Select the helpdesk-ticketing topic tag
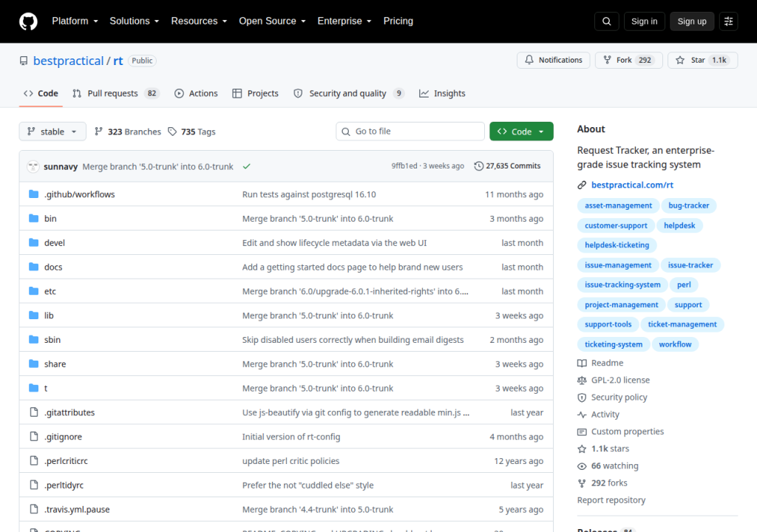The width and height of the screenshot is (757, 532). (617, 245)
